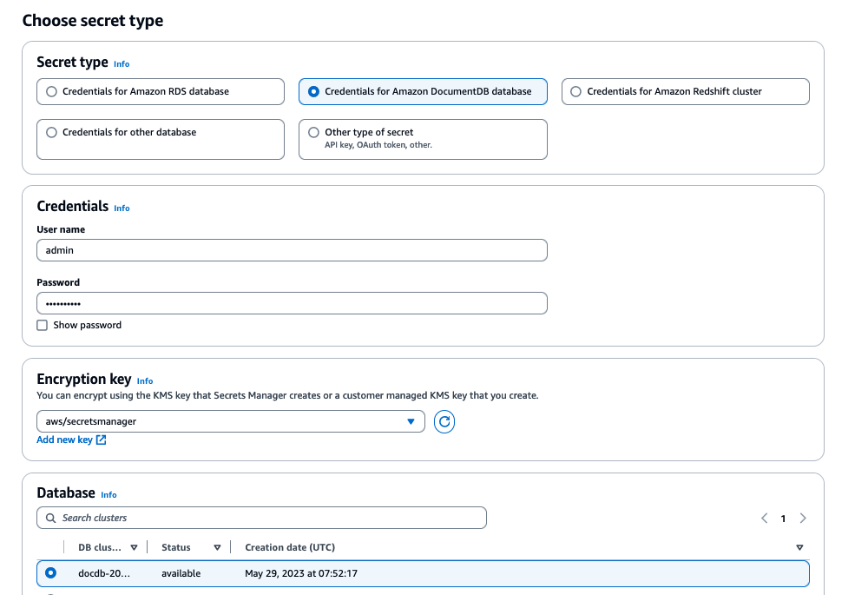Refresh the encryption key list
Viewport: 868px width, 595px height.
tap(444, 421)
